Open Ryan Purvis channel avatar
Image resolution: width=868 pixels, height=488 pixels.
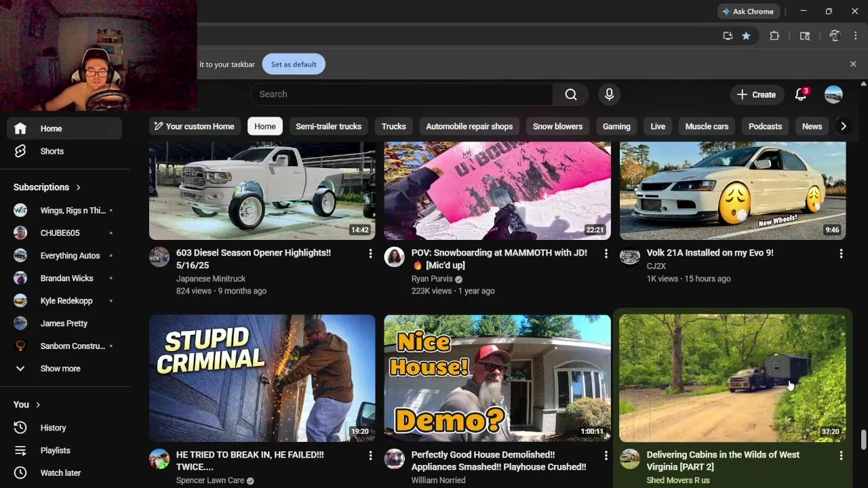(x=394, y=257)
